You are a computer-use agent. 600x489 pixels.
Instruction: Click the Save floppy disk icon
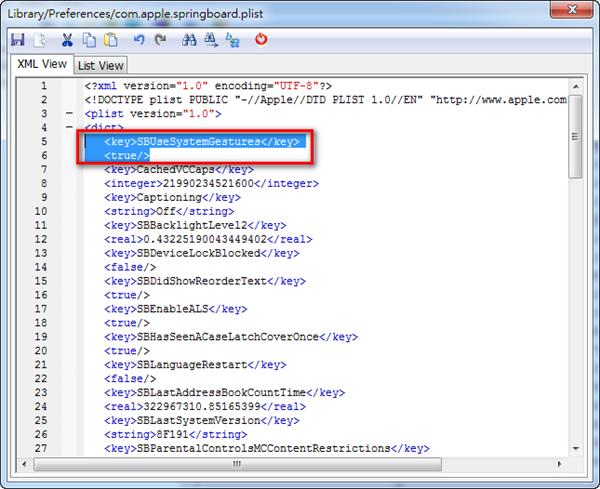18,40
